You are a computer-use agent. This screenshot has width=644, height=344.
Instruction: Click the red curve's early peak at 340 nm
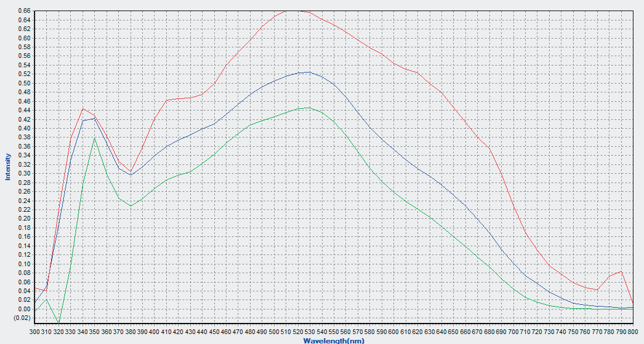click(x=83, y=108)
